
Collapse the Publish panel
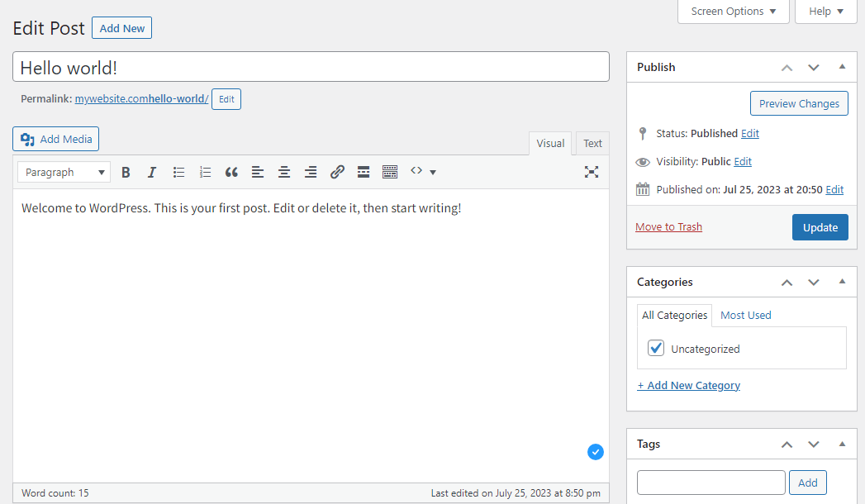click(842, 66)
